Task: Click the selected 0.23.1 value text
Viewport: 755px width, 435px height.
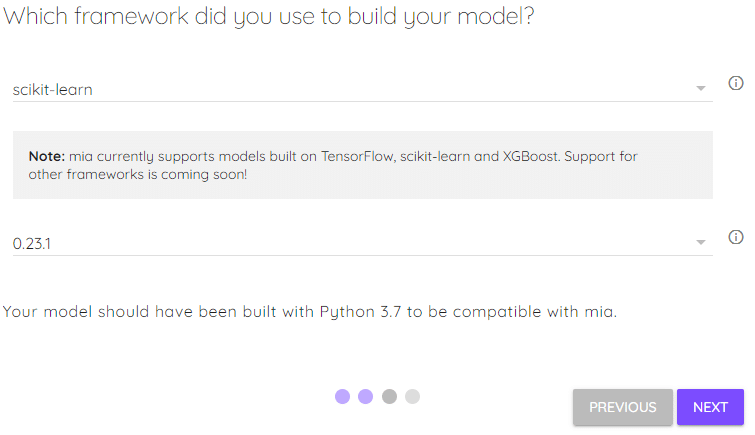Action: [32, 244]
